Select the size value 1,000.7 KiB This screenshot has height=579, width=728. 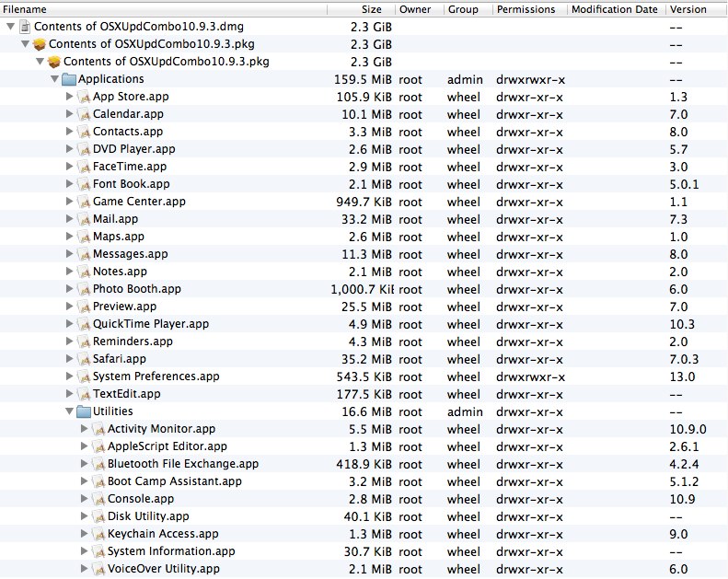pyautogui.click(x=362, y=290)
